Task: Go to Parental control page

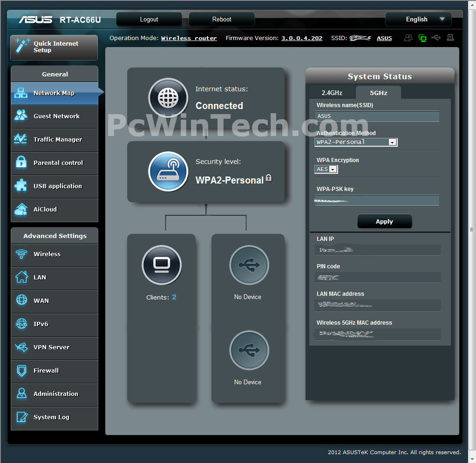Action: [x=54, y=163]
